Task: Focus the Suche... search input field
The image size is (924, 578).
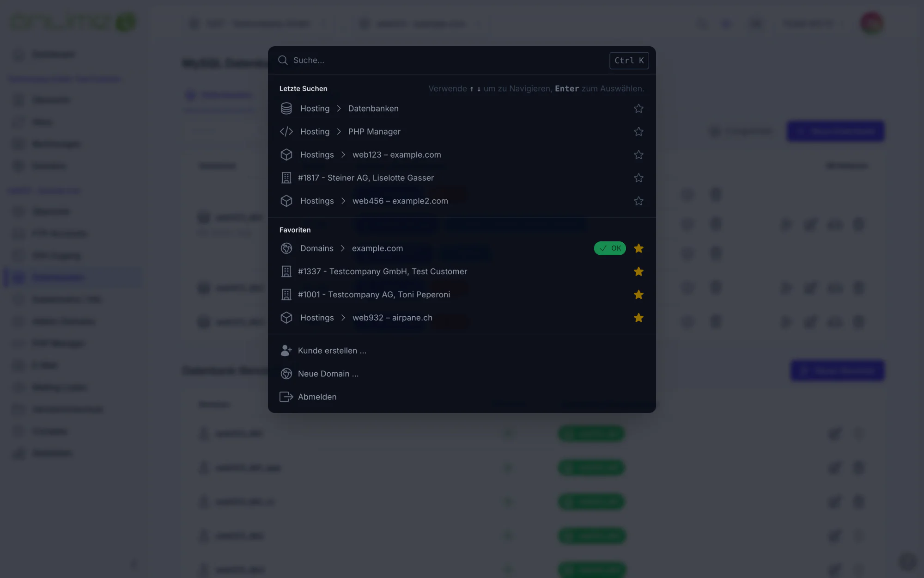Action: point(448,60)
